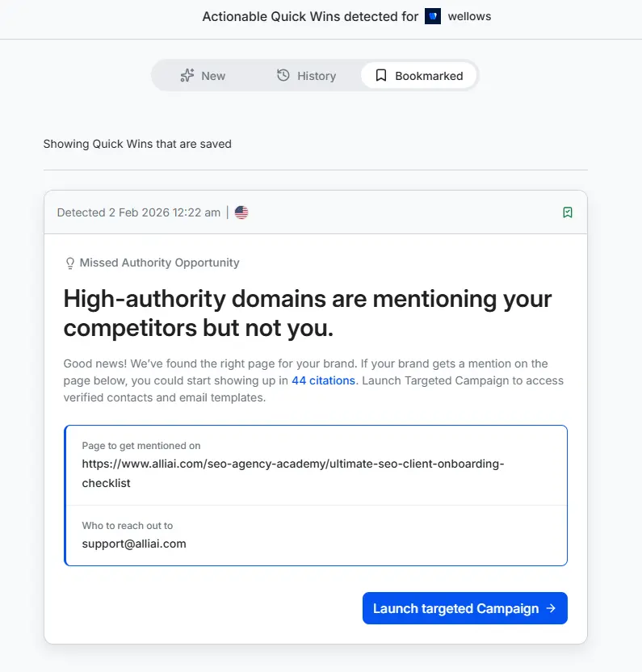Click the wellows brand logo icon

coord(432,16)
